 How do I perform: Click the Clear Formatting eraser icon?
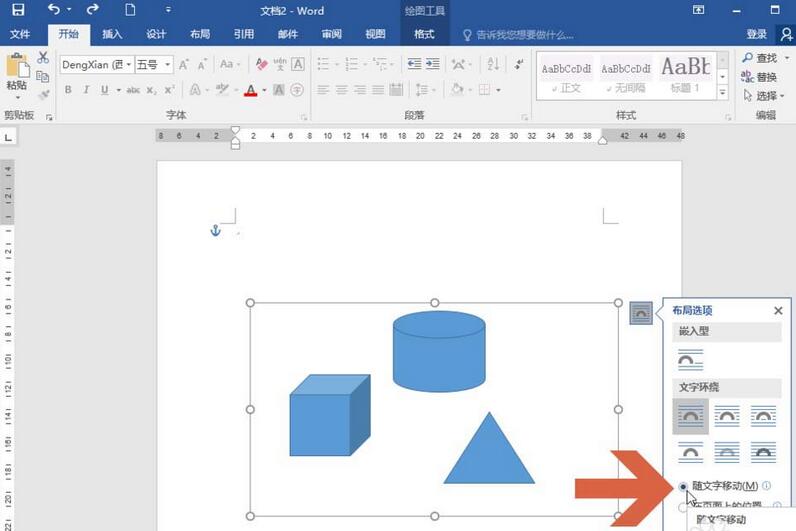tap(262, 64)
